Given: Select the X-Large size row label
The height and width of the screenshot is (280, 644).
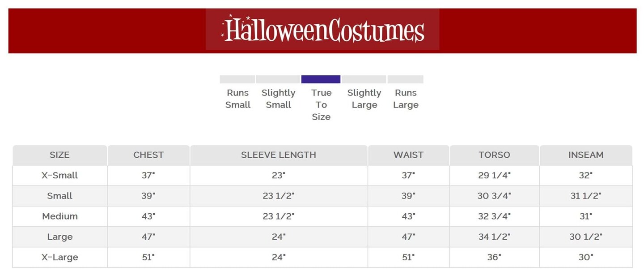Looking at the screenshot, I should (59, 257).
